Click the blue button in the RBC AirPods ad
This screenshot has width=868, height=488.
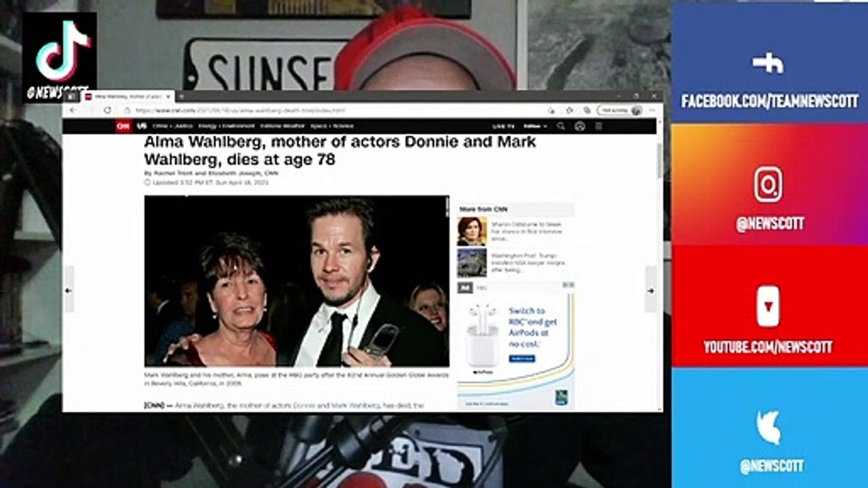[x=521, y=359]
